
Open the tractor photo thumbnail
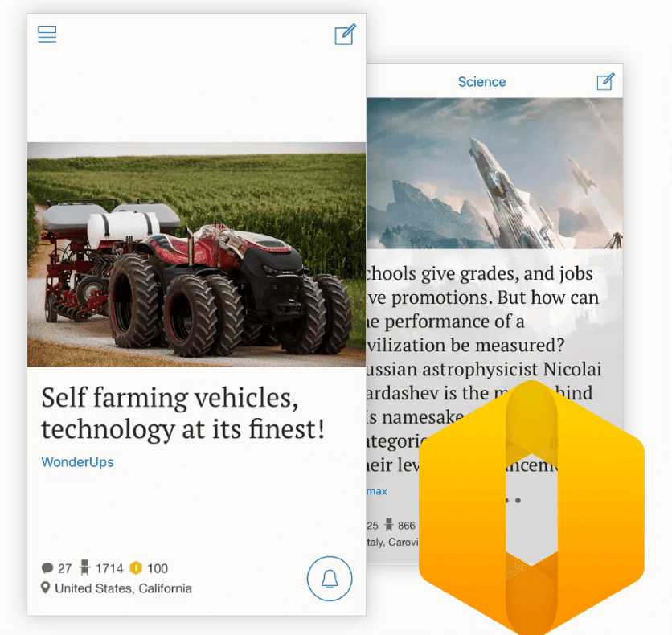197,255
